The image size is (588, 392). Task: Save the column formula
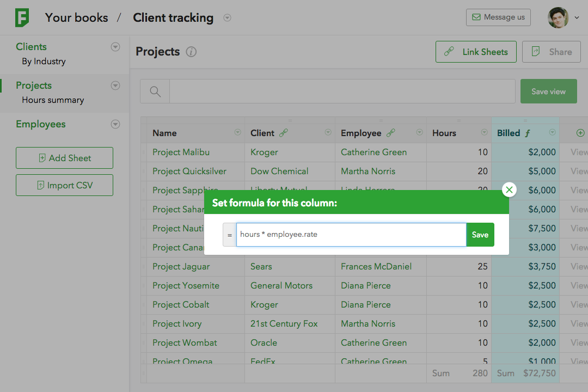(480, 235)
